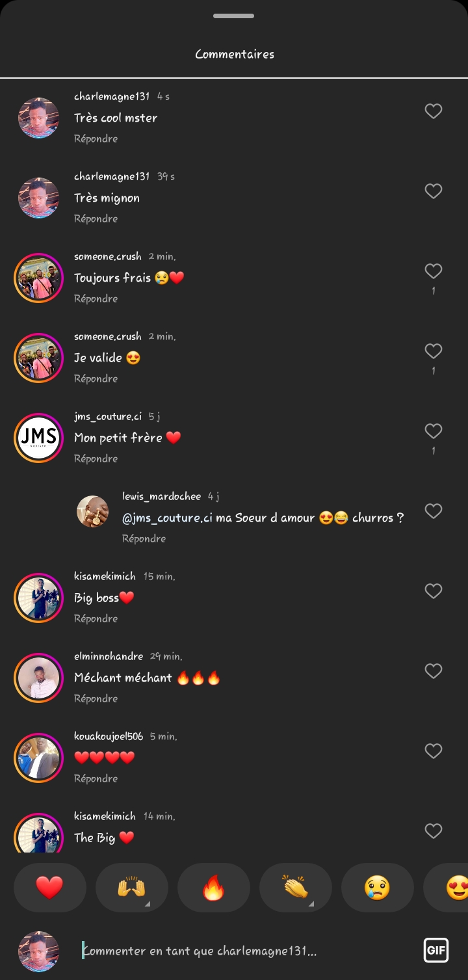Reply to jms_couture.ci's comment

click(96, 458)
